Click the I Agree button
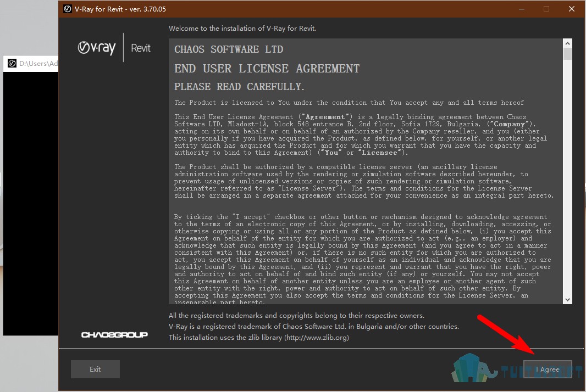Viewport: 586px width, 392px height. coord(548,369)
